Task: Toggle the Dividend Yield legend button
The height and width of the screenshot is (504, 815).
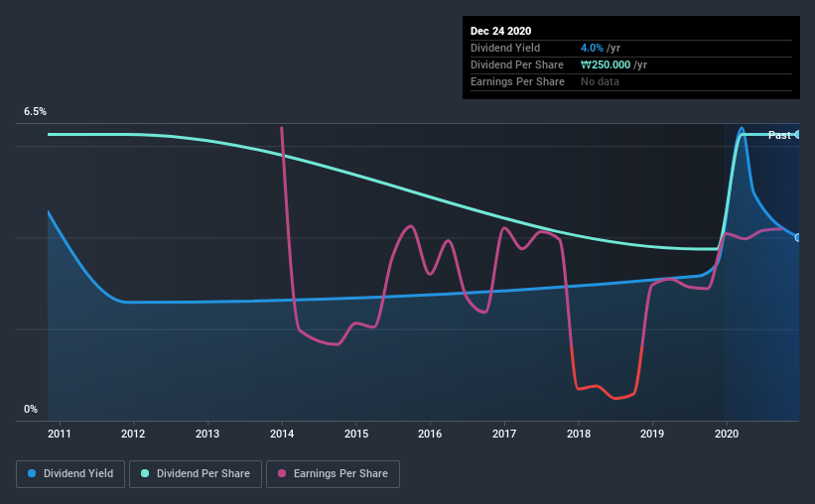Action: click(x=70, y=474)
